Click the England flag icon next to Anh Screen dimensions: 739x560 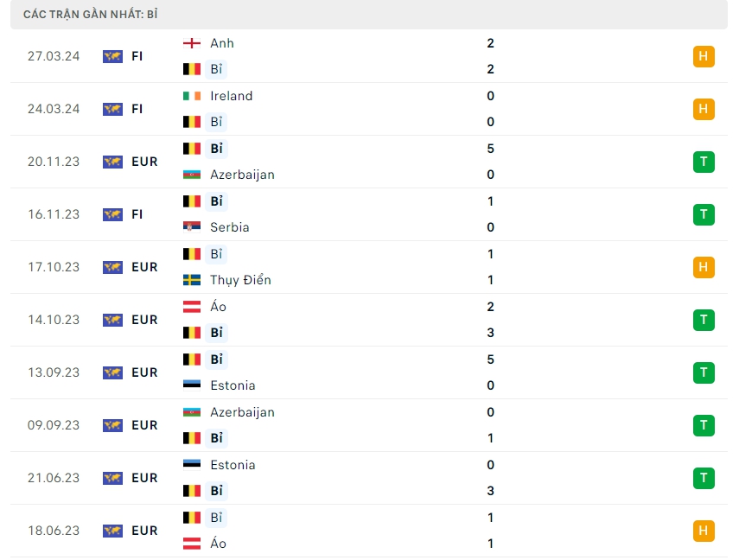pos(192,43)
